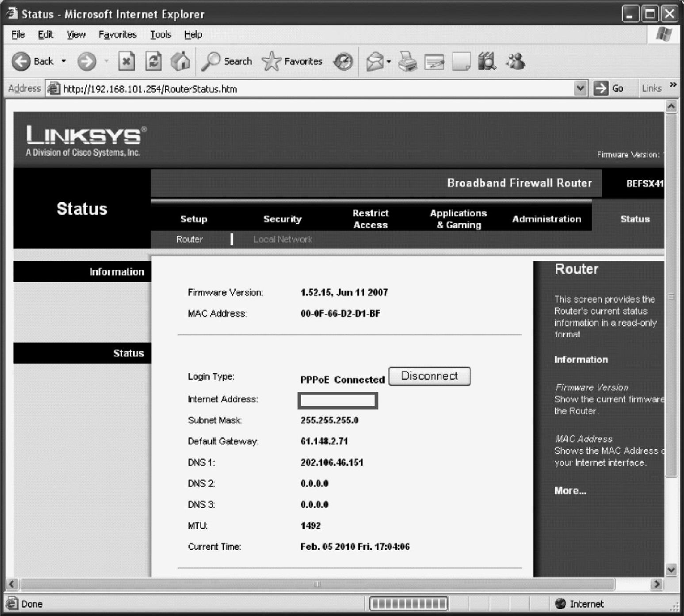The width and height of the screenshot is (684, 616).
Task: Click the Edit page icon
Action: [434, 62]
